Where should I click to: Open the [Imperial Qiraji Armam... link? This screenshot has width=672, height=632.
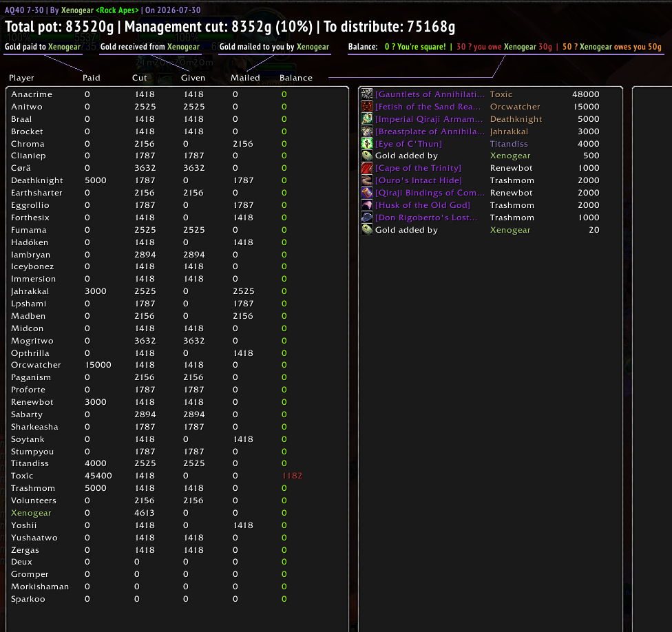tap(429, 119)
